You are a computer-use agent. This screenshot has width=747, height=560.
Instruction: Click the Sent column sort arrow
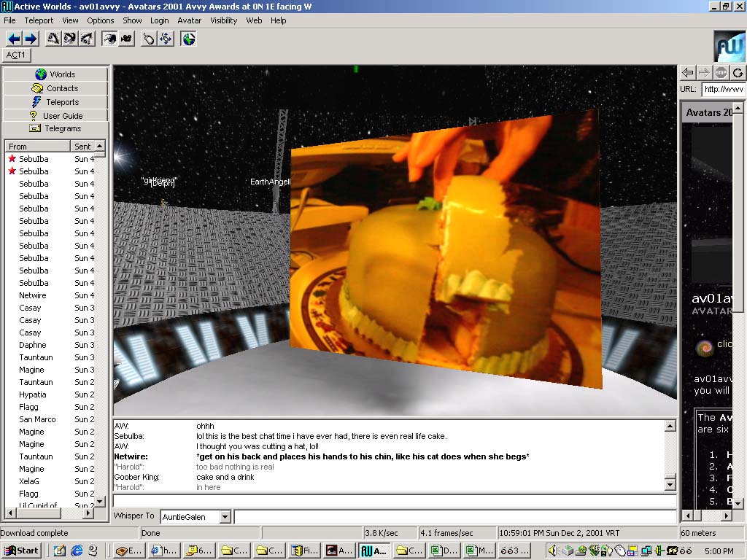pyautogui.click(x=99, y=147)
